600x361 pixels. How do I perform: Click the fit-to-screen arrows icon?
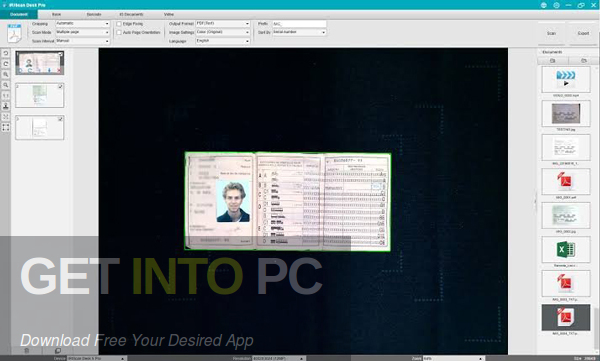6,116
